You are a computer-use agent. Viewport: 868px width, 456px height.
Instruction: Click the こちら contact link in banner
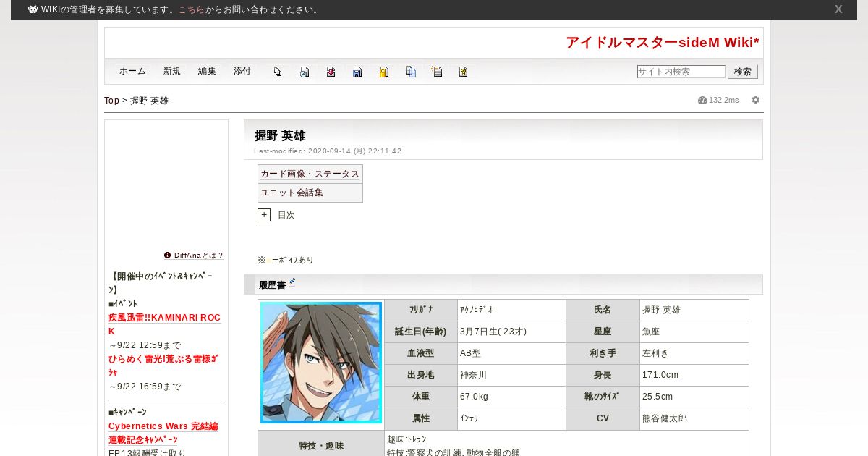pyautogui.click(x=192, y=9)
